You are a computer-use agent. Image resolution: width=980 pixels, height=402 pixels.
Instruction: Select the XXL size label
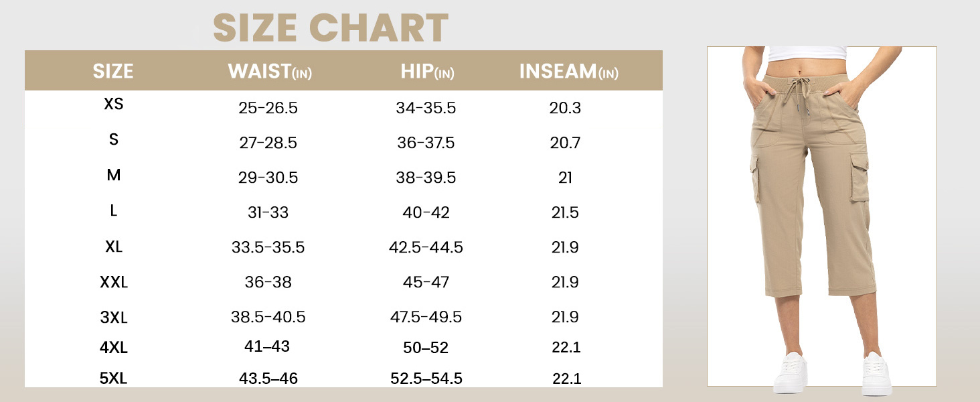[114, 282]
